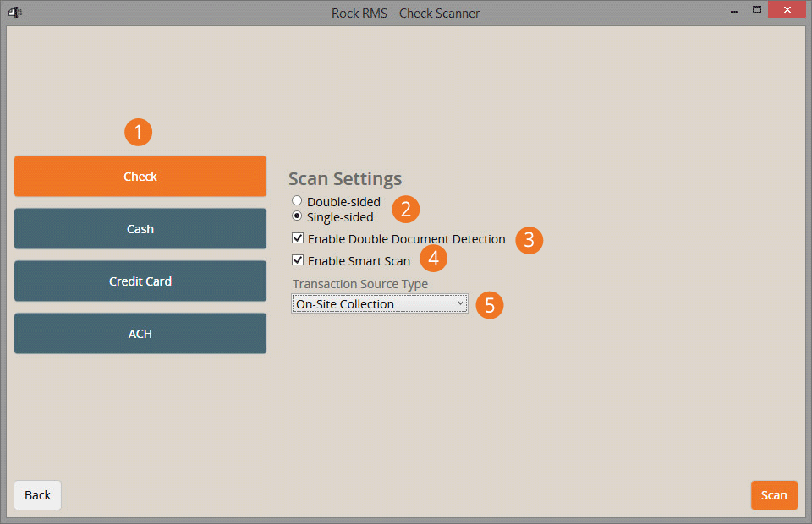The image size is (812, 524).
Task: Select the Double-sided radio option
Action: pos(297,201)
